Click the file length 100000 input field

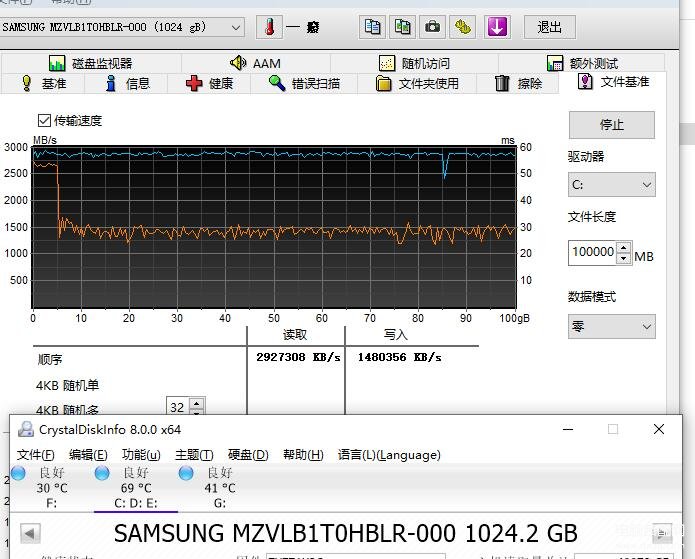tap(593, 252)
